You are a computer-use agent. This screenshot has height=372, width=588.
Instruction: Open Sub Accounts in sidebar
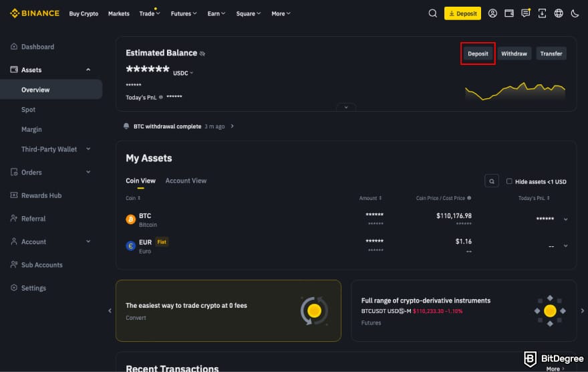41,265
